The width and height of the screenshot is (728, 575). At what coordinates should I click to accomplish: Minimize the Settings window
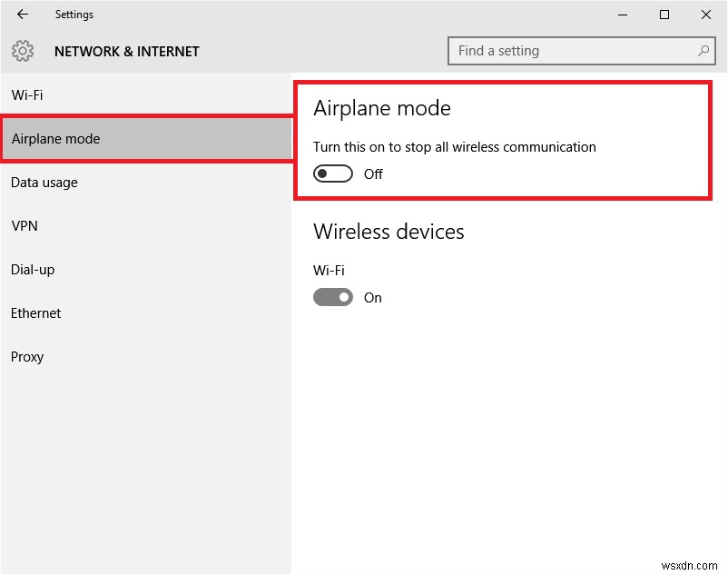(x=623, y=15)
